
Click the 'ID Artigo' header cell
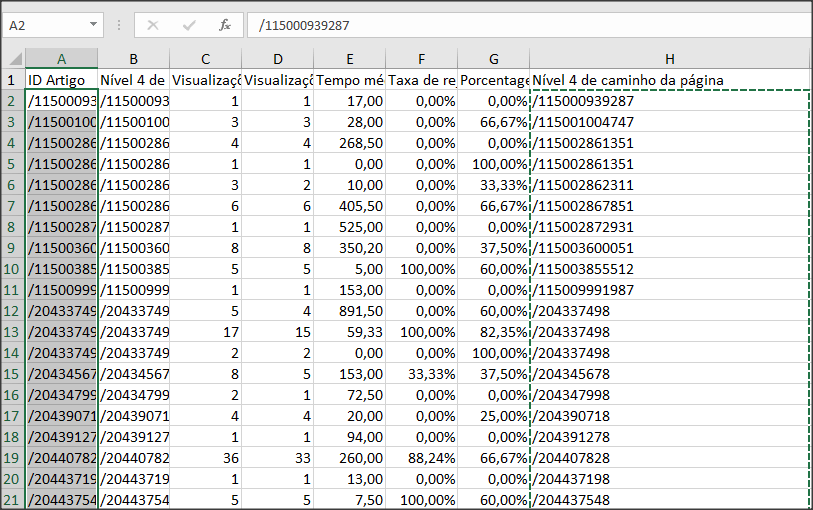[61, 80]
